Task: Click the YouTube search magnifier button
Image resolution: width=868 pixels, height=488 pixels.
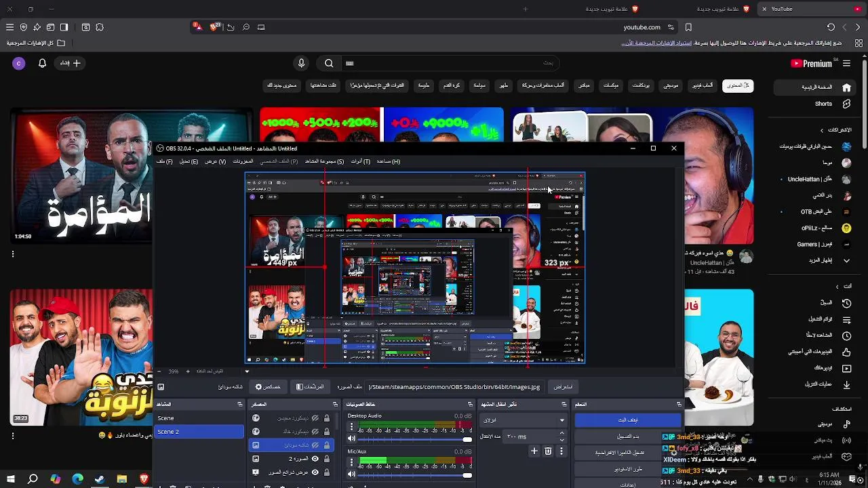Action: tap(329, 63)
